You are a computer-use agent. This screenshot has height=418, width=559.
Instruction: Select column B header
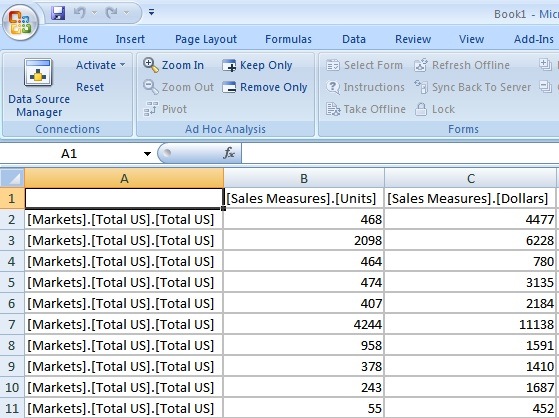pos(304,178)
